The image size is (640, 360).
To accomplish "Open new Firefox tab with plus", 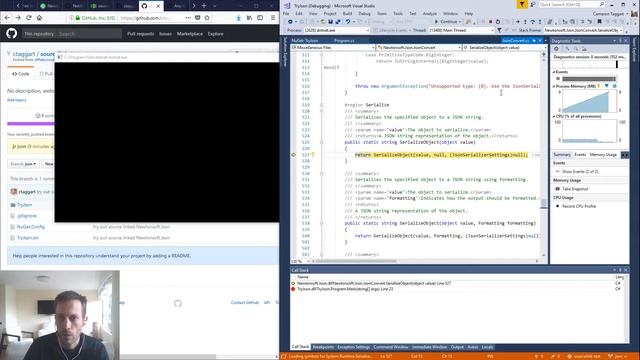I will 204,6.
